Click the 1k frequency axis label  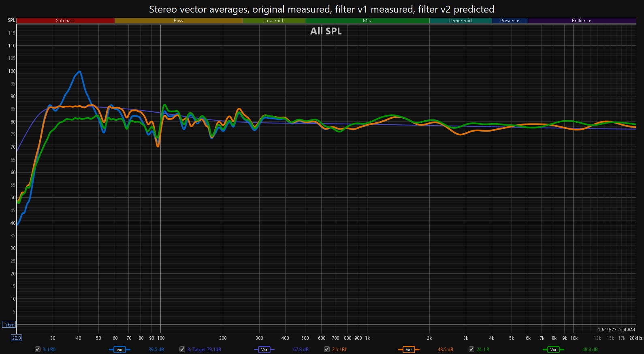click(367, 338)
